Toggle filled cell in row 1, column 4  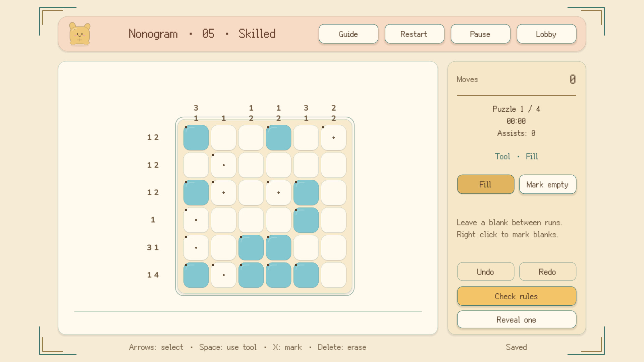(x=278, y=137)
